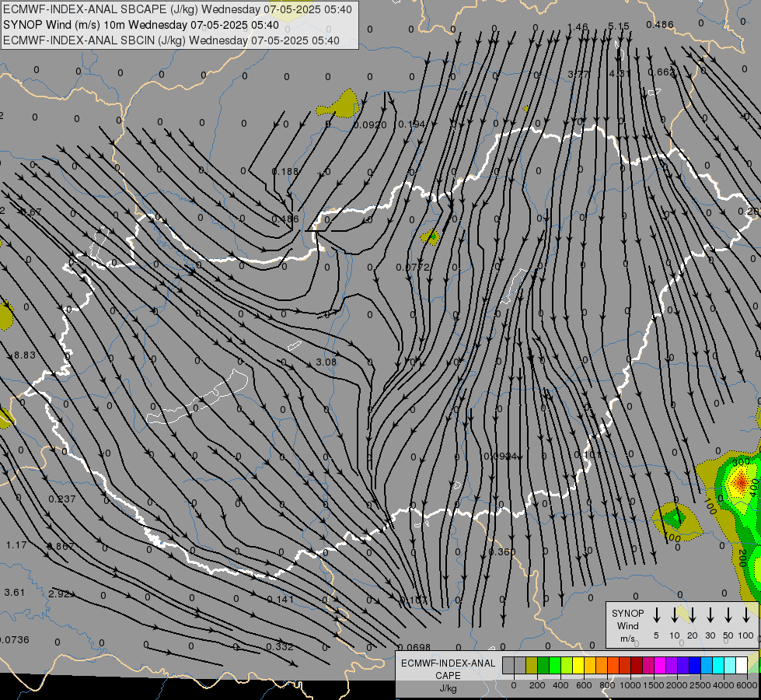Pick the yellow swatch in CAPE legend
This screenshot has height=700, width=761.
[x=578, y=665]
